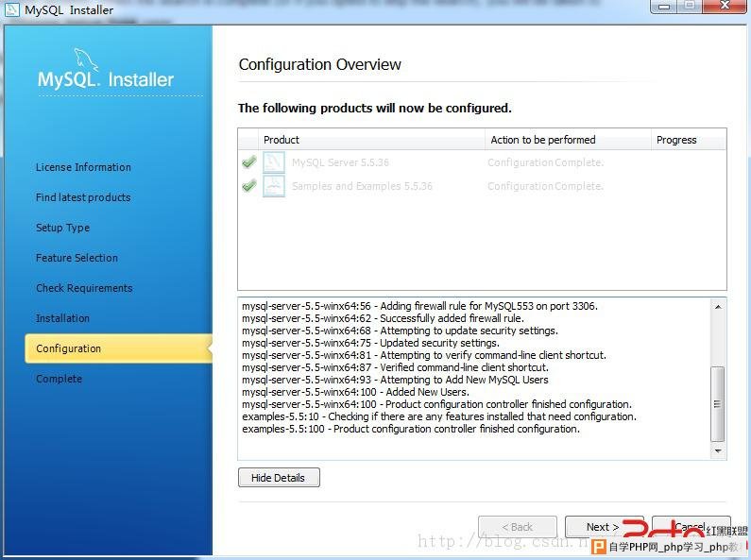Click green checkmark beside MySQL Server 5.5.36

click(x=249, y=162)
